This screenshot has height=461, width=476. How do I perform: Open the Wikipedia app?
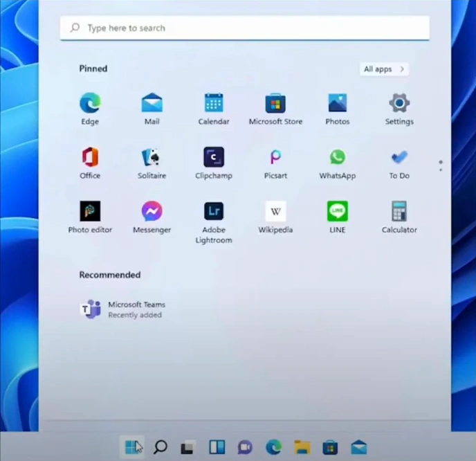tap(275, 217)
